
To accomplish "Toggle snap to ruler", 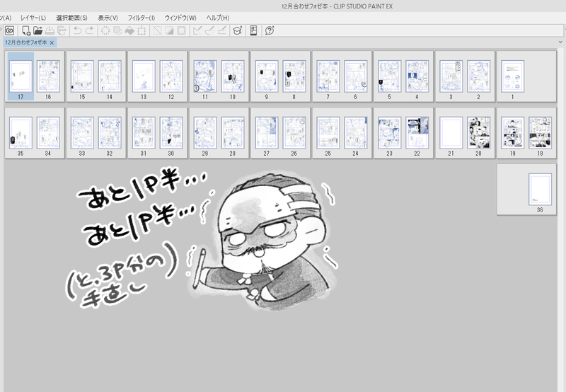I will tap(197, 30).
